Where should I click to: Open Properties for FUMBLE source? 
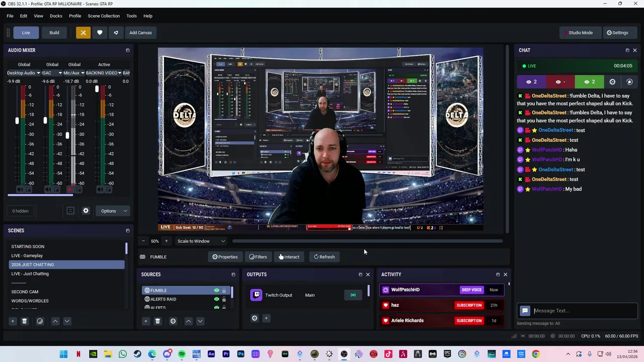pos(225,257)
